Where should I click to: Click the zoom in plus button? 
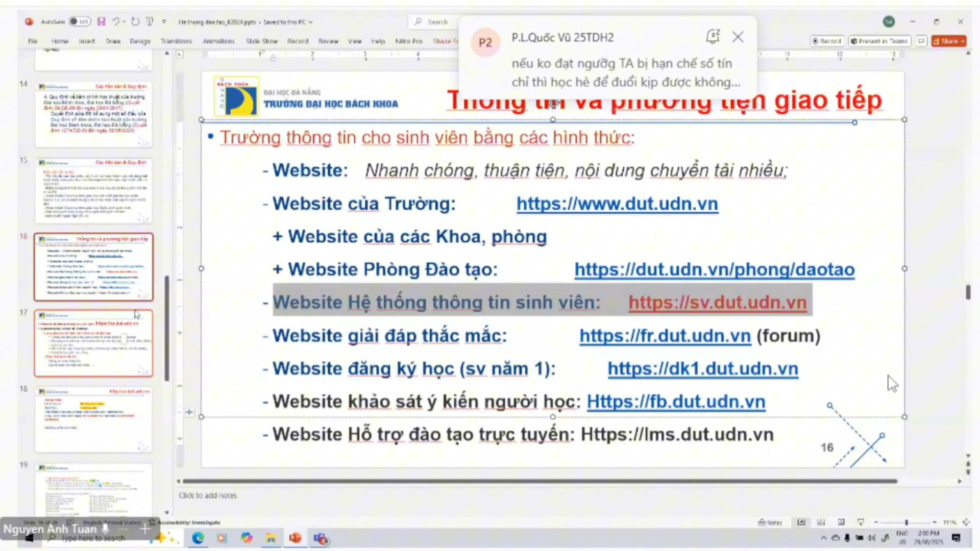coord(935,522)
